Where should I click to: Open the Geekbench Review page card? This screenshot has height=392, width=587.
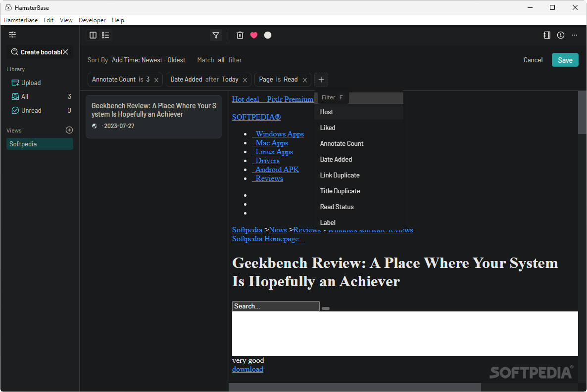[x=153, y=116]
